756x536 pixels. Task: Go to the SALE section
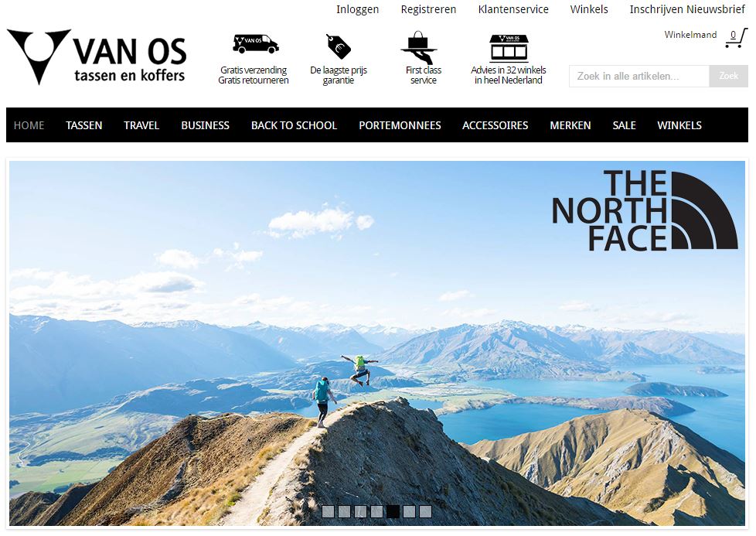click(x=624, y=125)
